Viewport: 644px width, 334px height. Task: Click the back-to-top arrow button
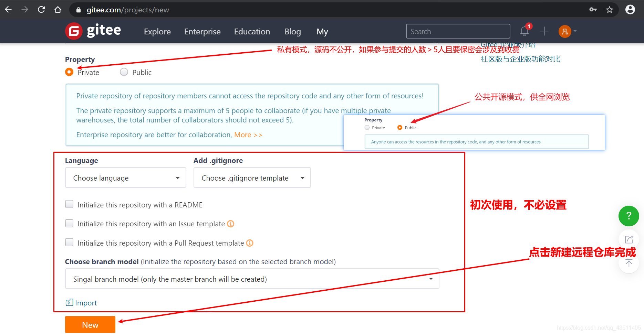pyautogui.click(x=629, y=263)
